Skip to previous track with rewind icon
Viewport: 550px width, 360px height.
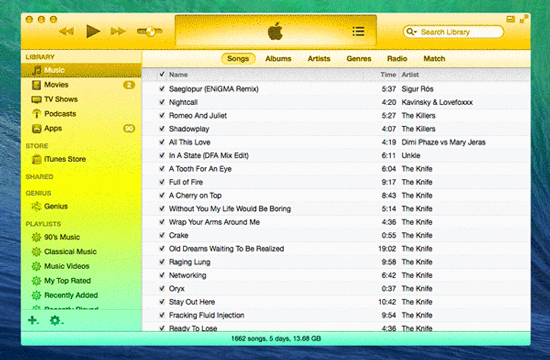click(x=66, y=32)
